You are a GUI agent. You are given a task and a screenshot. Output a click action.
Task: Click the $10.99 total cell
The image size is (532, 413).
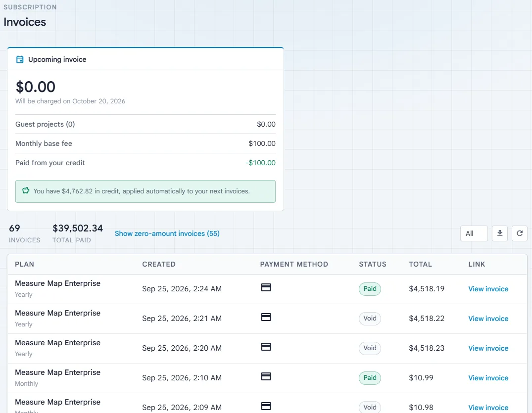[421, 378]
